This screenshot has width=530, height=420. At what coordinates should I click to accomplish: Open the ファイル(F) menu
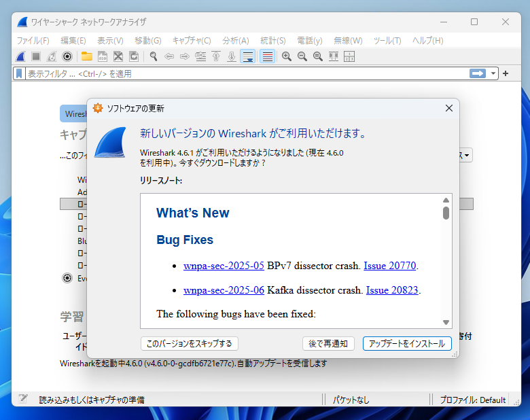coord(33,41)
